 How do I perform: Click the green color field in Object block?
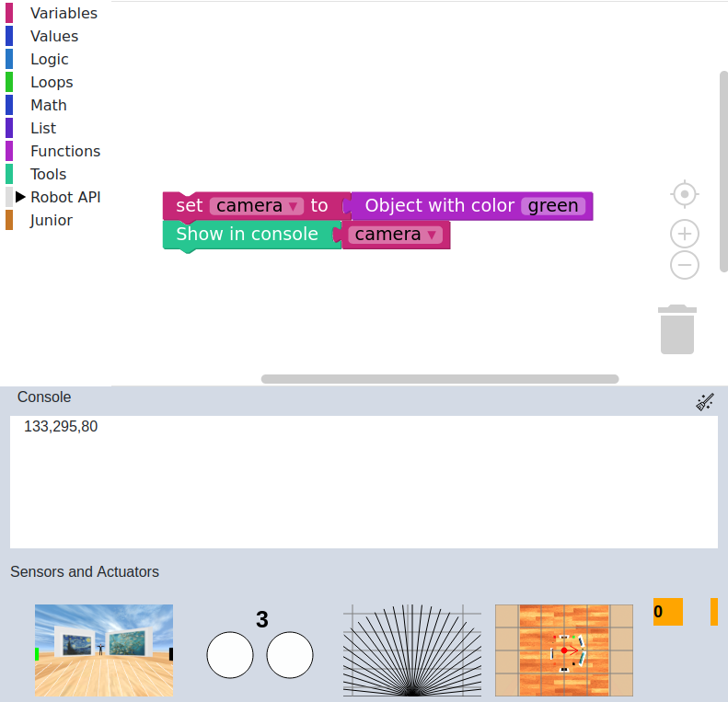(553, 206)
